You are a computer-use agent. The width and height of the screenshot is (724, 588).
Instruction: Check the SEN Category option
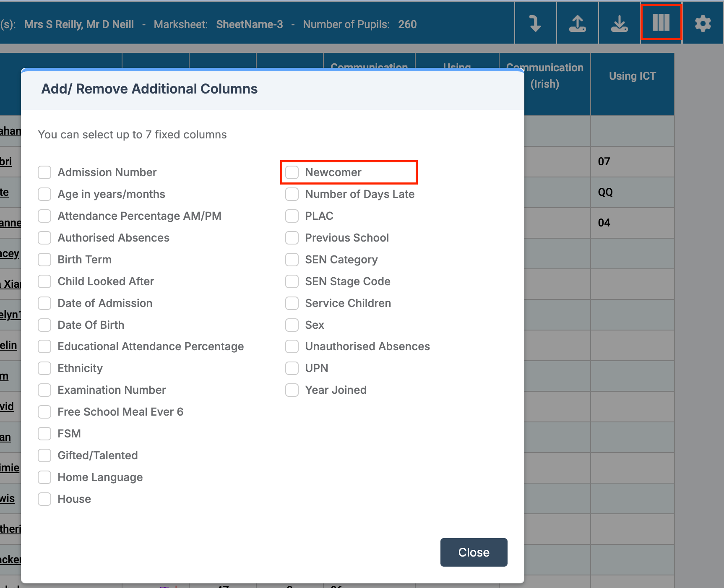coord(292,260)
